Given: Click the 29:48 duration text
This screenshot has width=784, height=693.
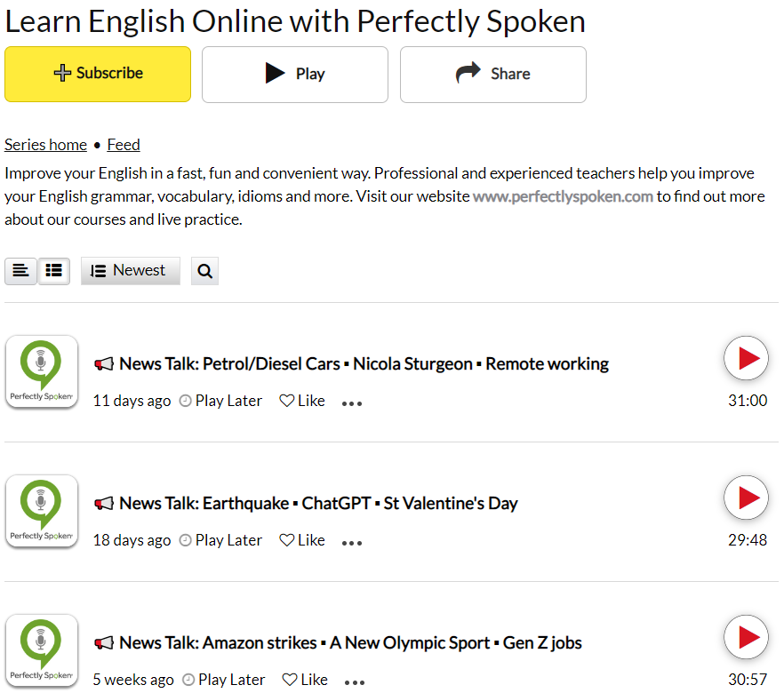Looking at the screenshot, I should click(748, 539).
